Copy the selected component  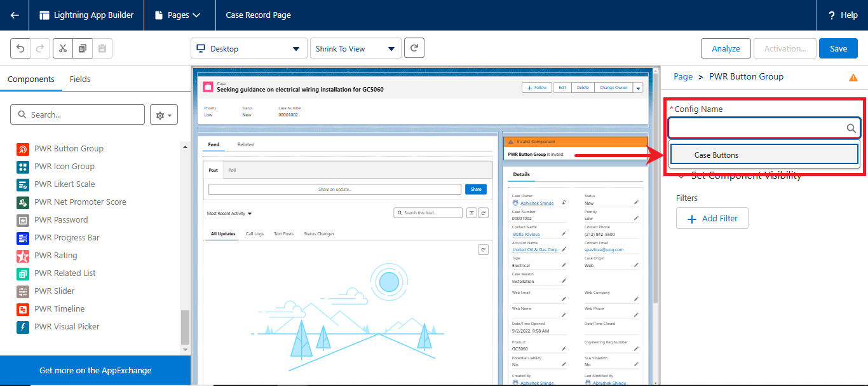pyautogui.click(x=83, y=48)
